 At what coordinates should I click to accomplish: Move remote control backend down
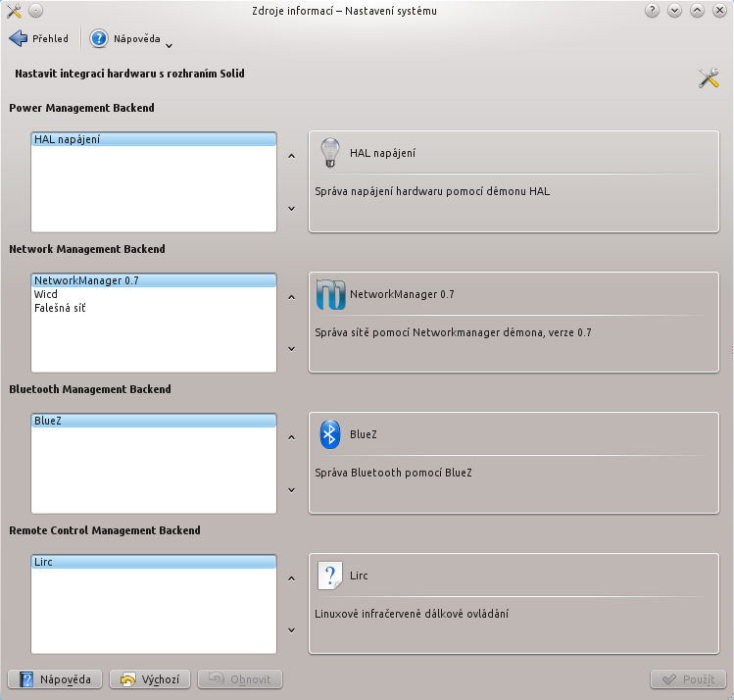pos(292,630)
